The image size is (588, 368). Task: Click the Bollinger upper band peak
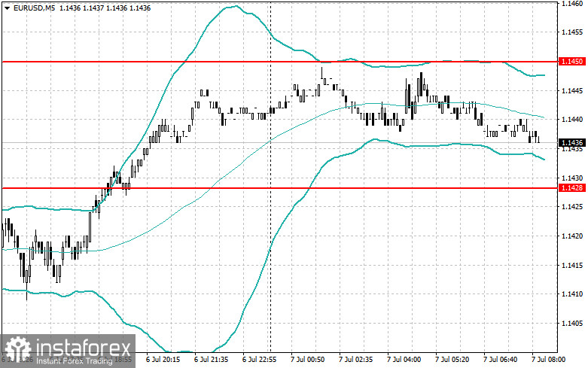pyautogui.click(x=234, y=6)
